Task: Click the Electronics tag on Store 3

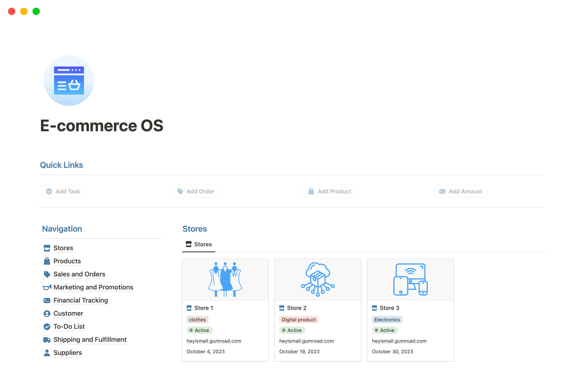Action: [x=387, y=320]
